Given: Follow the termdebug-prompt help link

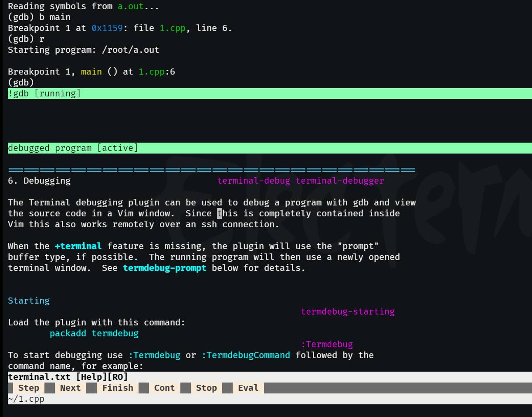Looking at the screenshot, I should pos(165,268).
